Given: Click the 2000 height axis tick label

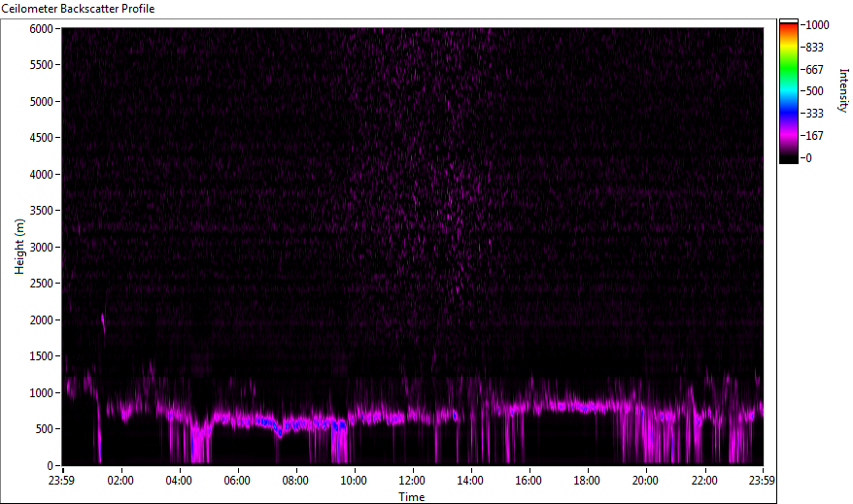Looking at the screenshot, I should coord(42,320).
